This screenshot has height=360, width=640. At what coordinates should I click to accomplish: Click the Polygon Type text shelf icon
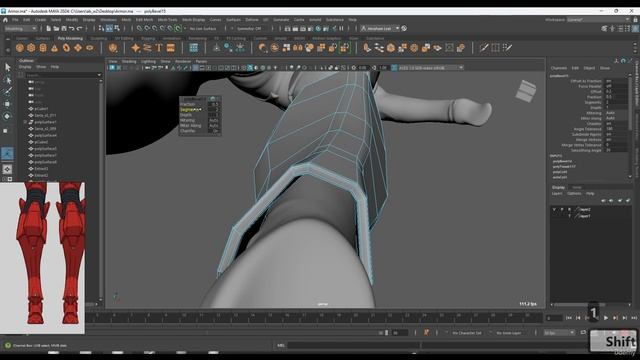[159, 48]
